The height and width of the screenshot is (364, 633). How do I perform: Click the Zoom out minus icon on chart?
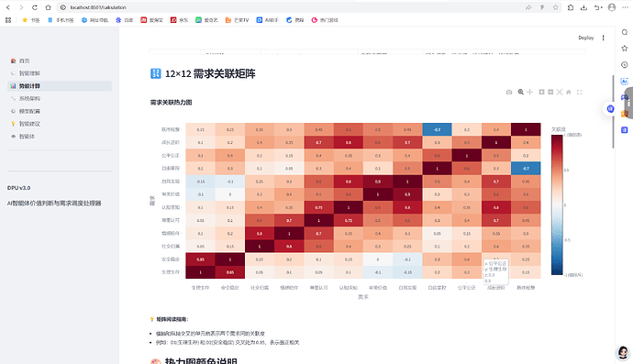coord(550,92)
